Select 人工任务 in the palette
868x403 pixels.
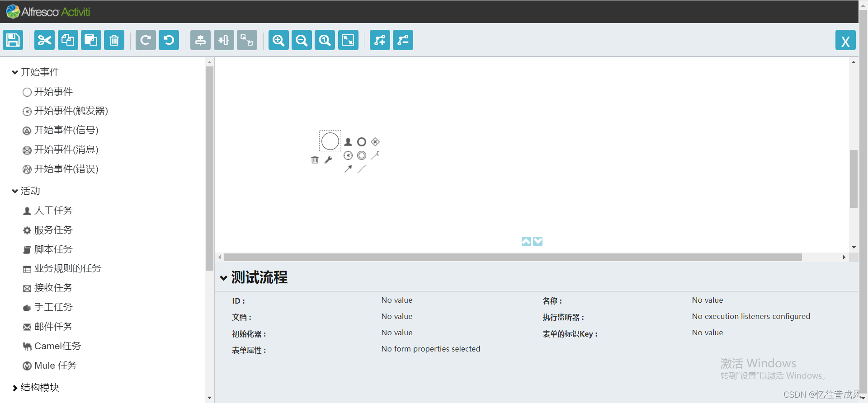click(47, 211)
